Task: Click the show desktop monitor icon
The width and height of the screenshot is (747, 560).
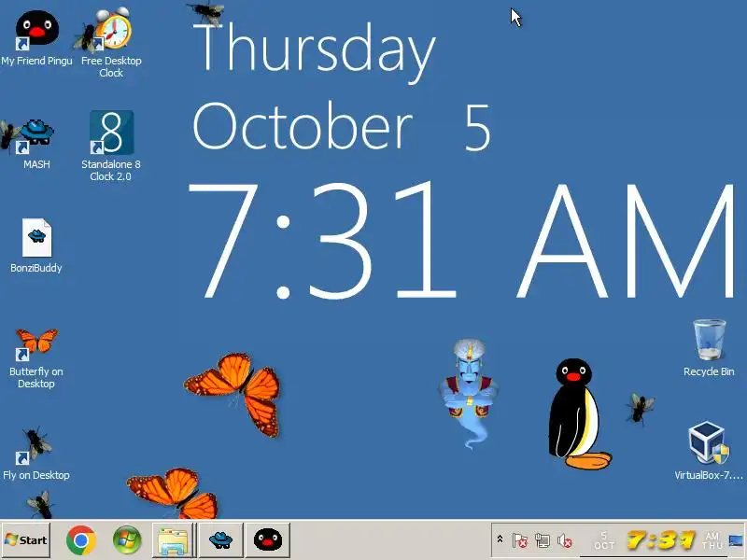Action: click(737, 540)
